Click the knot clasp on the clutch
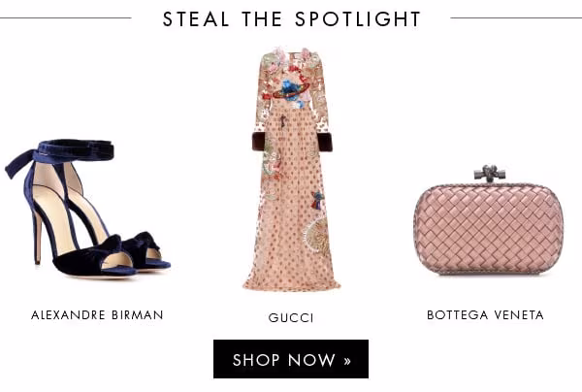582x392 pixels. [x=490, y=174]
